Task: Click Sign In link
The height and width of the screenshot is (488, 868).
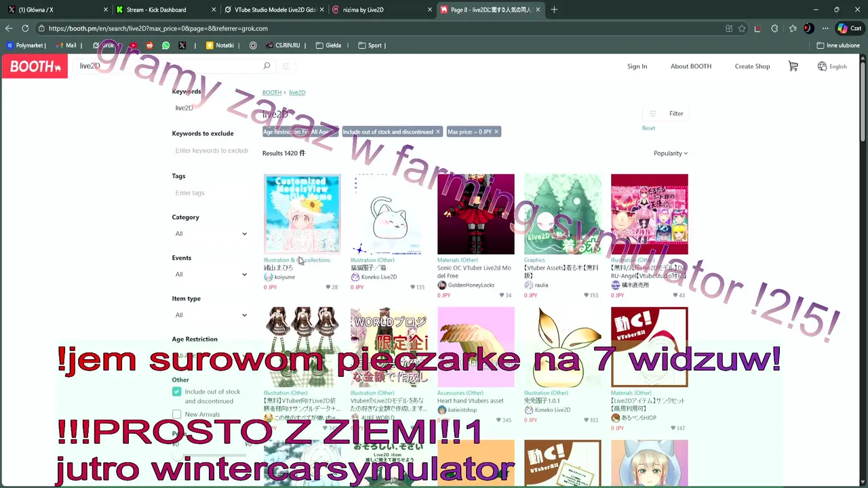Action: [x=637, y=66]
